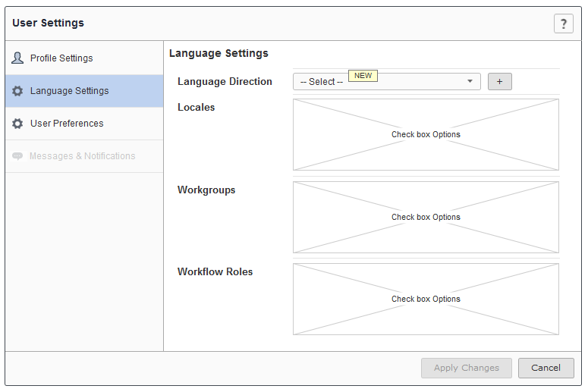The height and width of the screenshot is (392, 588).
Task: Click the person icon beside Profile Settings
Action: 17,58
